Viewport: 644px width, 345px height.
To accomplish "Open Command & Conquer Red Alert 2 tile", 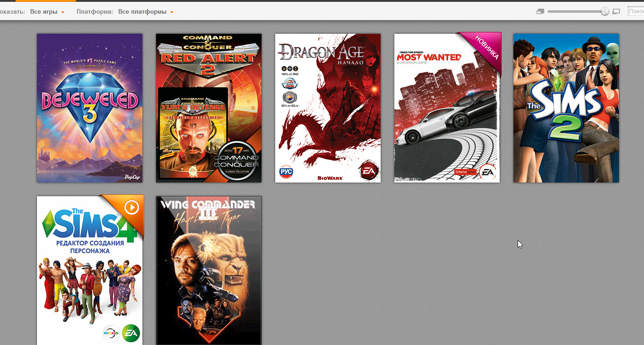I will [209, 108].
